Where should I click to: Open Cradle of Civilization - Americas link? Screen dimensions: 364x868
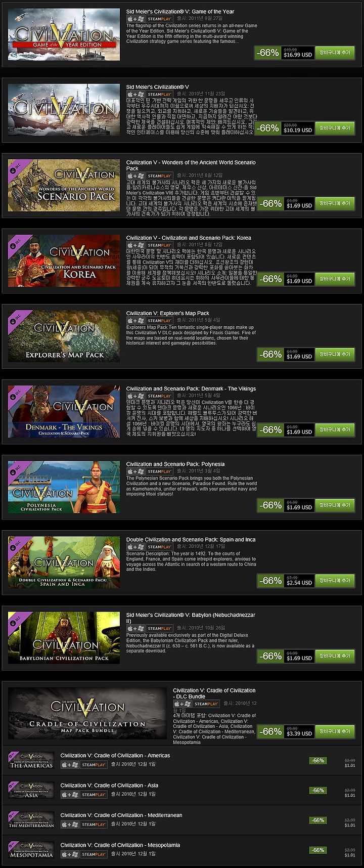point(115,755)
